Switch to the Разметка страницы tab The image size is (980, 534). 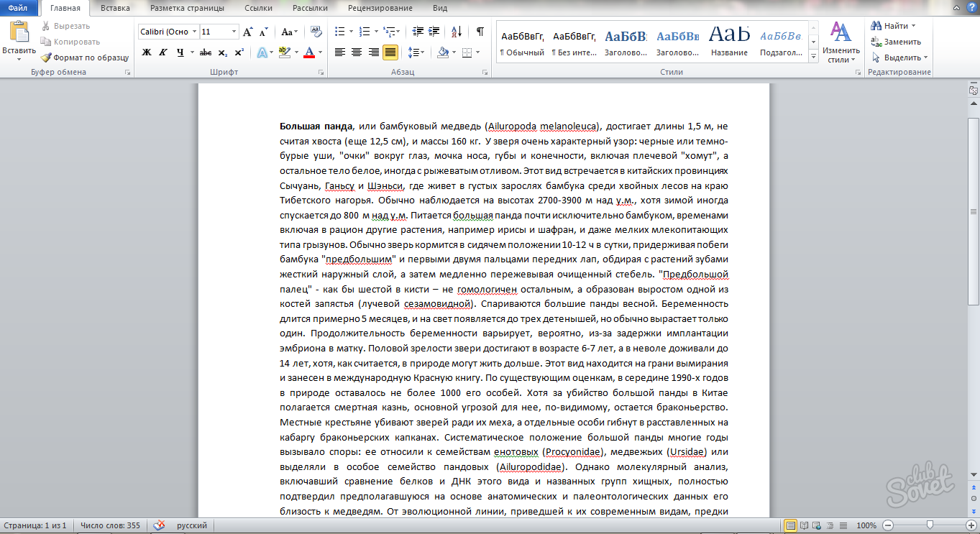[x=187, y=8]
